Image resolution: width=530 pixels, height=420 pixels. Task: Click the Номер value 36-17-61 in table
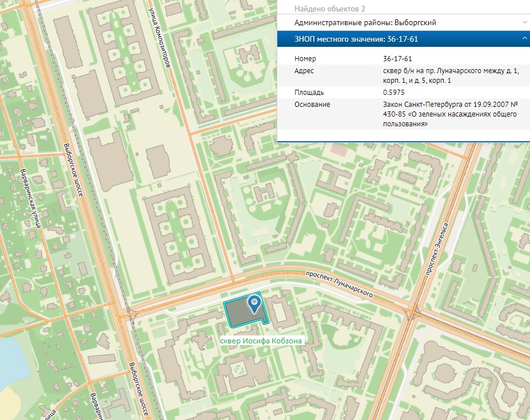click(397, 59)
